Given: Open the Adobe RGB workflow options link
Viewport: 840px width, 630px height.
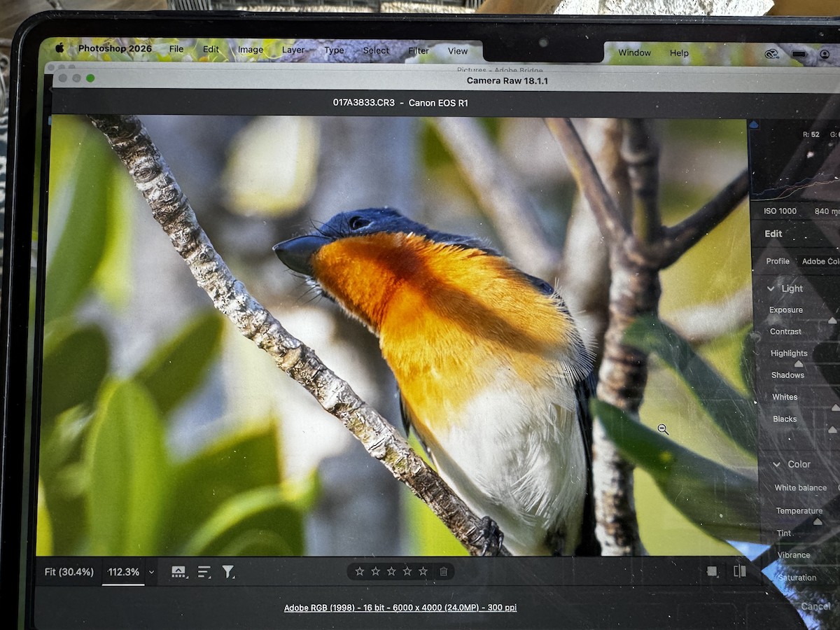Looking at the screenshot, I should 400,608.
